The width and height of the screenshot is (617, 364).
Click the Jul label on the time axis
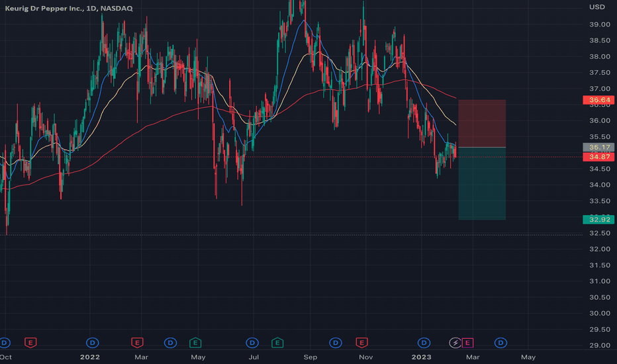click(x=254, y=357)
